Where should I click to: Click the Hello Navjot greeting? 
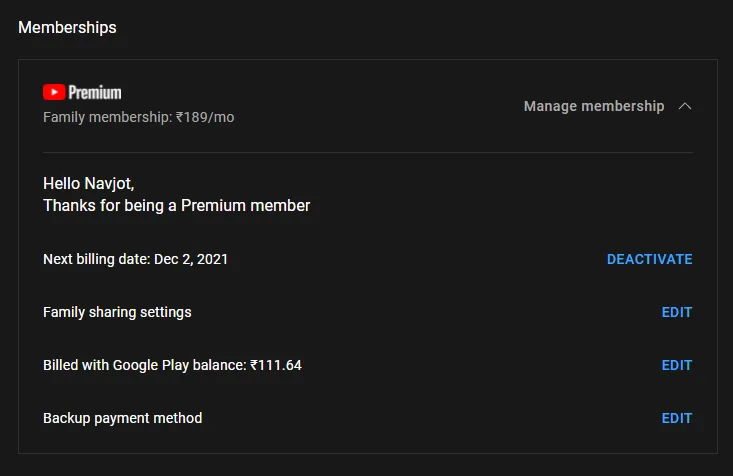coord(90,183)
